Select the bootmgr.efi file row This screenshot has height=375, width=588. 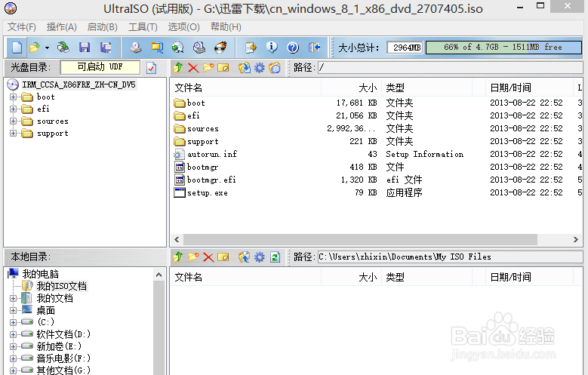tap(211, 180)
